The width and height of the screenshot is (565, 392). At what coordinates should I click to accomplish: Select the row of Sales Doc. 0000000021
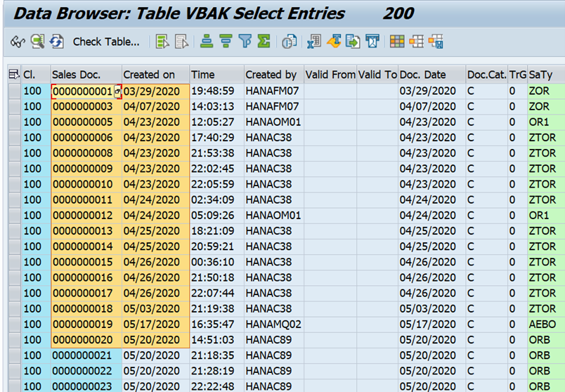point(14,355)
